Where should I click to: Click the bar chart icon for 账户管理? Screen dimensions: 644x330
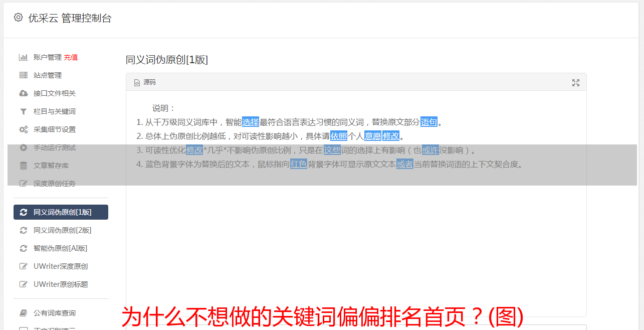pos(23,57)
